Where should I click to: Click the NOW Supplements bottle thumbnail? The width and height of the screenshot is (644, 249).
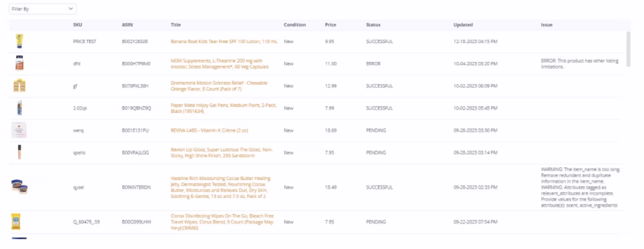(x=19, y=63)
